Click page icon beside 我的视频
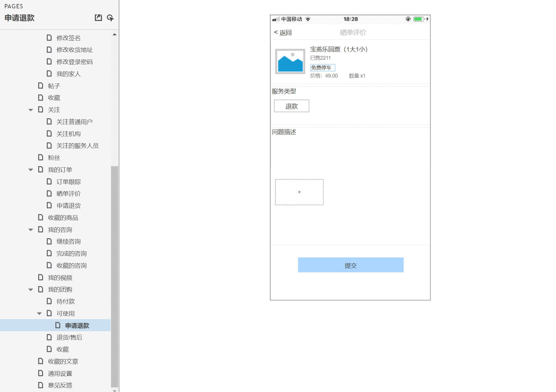 coord(41,277)
